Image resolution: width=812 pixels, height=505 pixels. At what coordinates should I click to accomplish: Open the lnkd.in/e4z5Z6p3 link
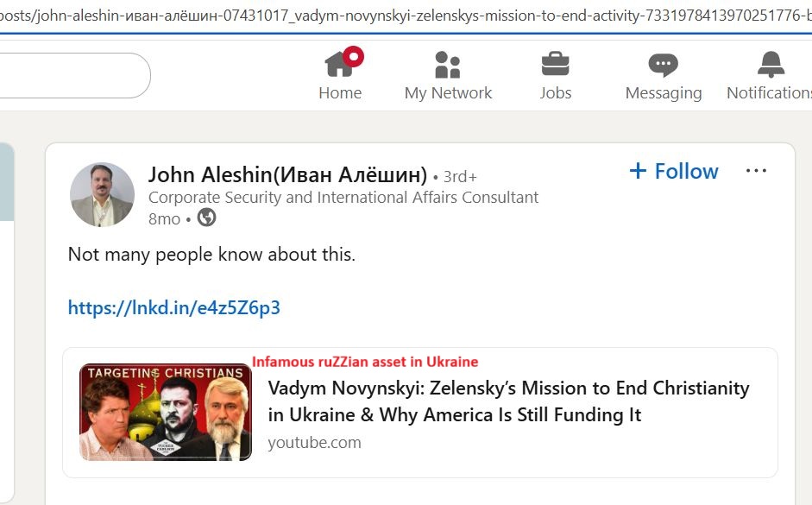coord(173,307)
